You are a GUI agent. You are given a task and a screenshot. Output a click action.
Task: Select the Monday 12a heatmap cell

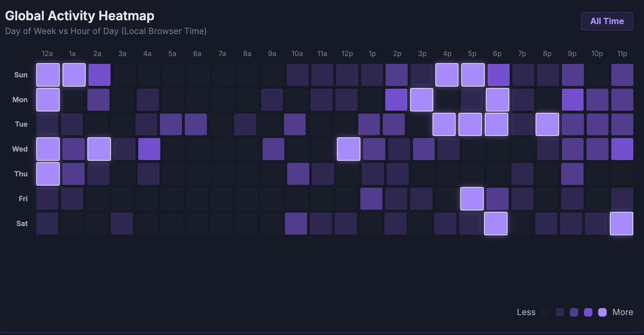tap(47, 100)
